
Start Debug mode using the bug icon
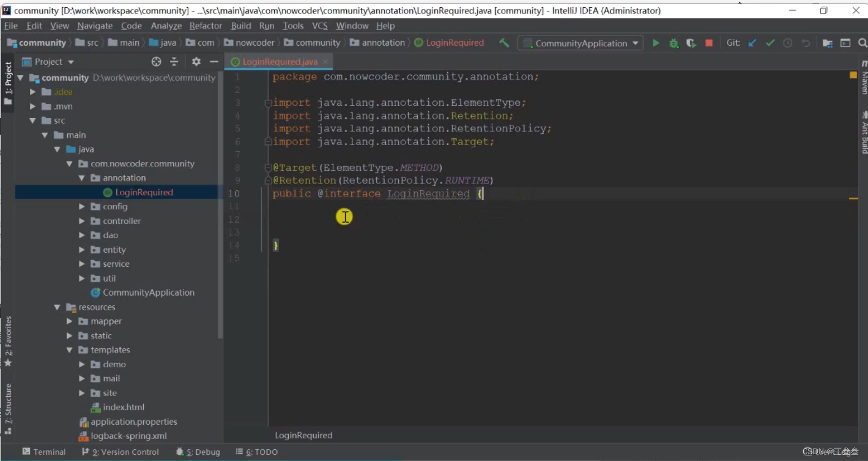coord(673,42)
